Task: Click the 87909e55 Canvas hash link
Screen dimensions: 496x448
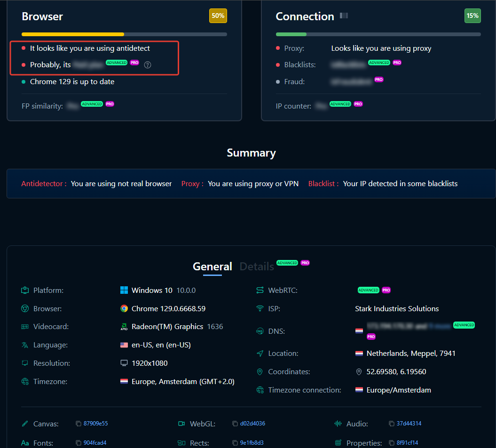Action: (x=95, y=424)
